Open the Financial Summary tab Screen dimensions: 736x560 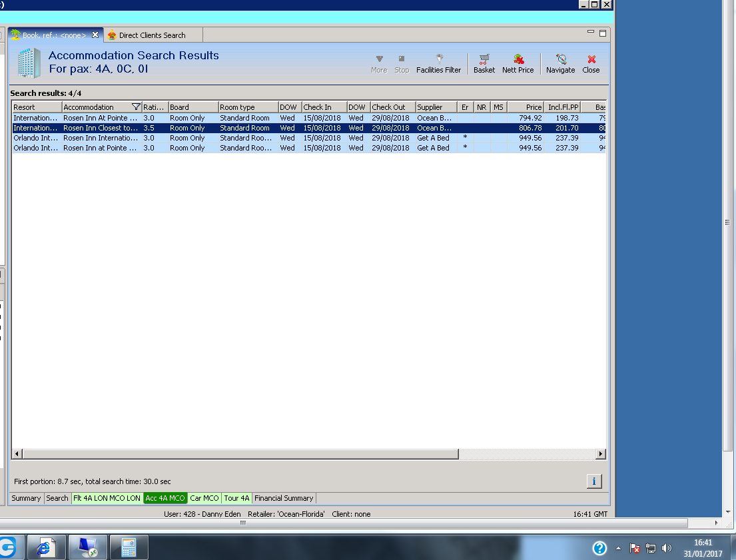click(x=284, y=498)
